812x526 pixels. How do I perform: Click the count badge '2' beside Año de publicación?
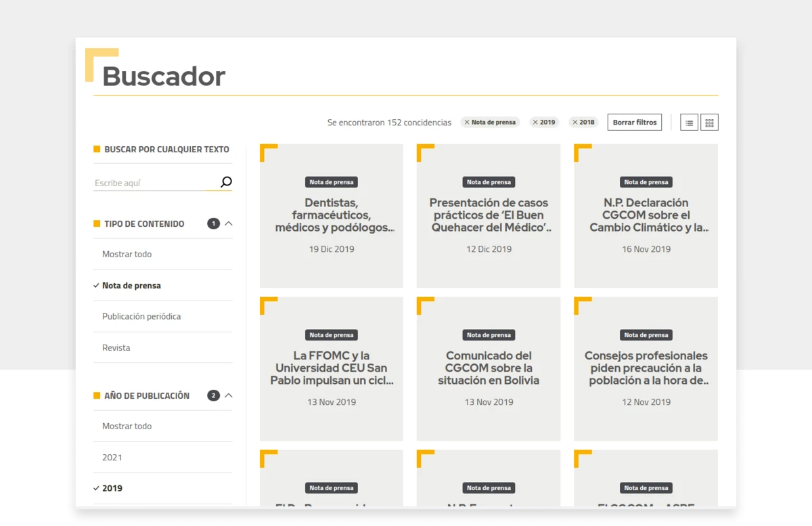pos(214,395)
